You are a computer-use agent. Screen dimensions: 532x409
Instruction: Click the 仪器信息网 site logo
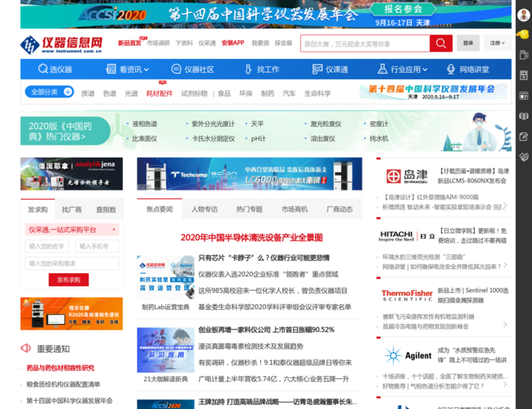(x=61, y=45)
